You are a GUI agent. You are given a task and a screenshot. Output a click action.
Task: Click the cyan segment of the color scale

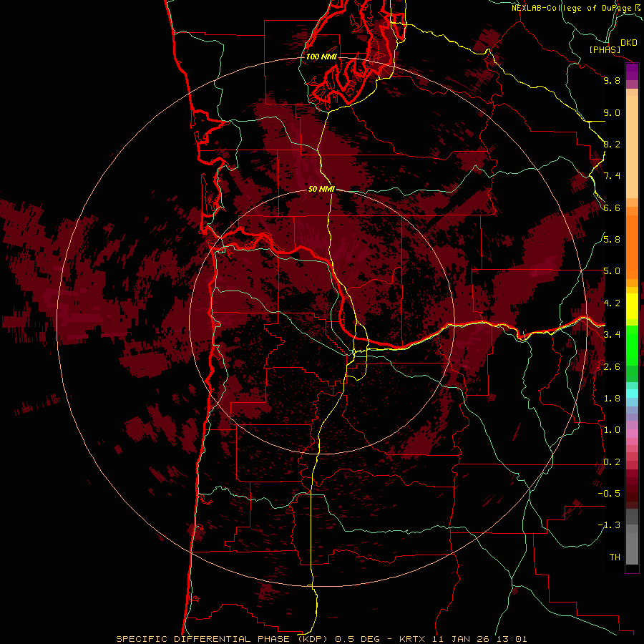pyautogui.click(x=632, y=394)
